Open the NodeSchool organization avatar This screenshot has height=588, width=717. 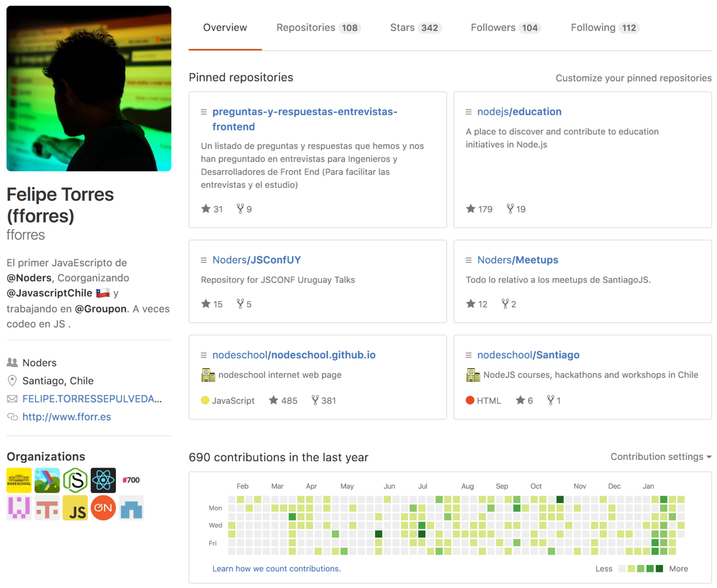[x=19, y=480]
